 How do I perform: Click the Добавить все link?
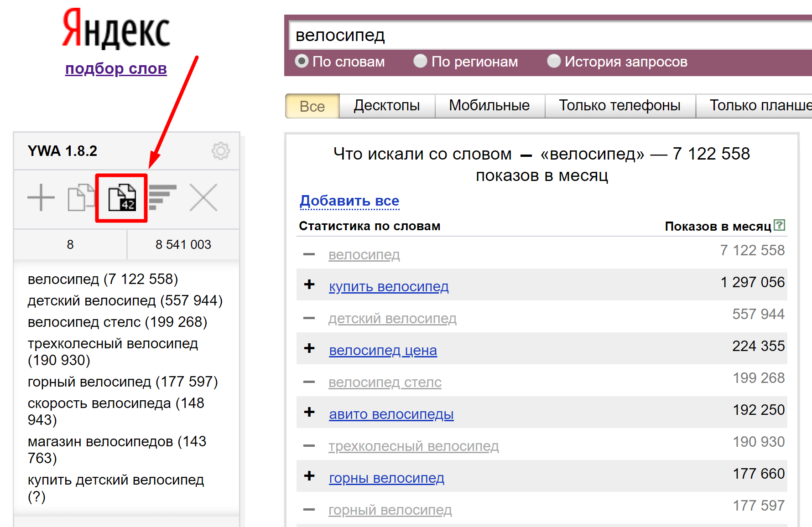349,201
